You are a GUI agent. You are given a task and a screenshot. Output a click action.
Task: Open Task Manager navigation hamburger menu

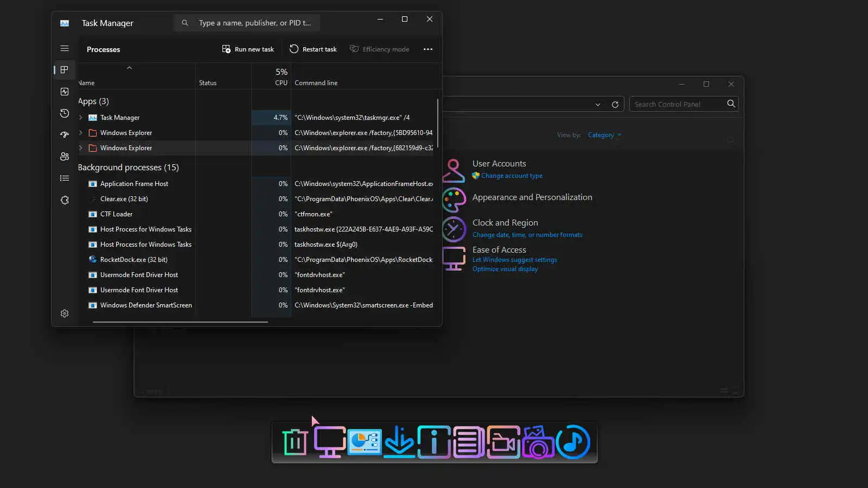[65, 49]
